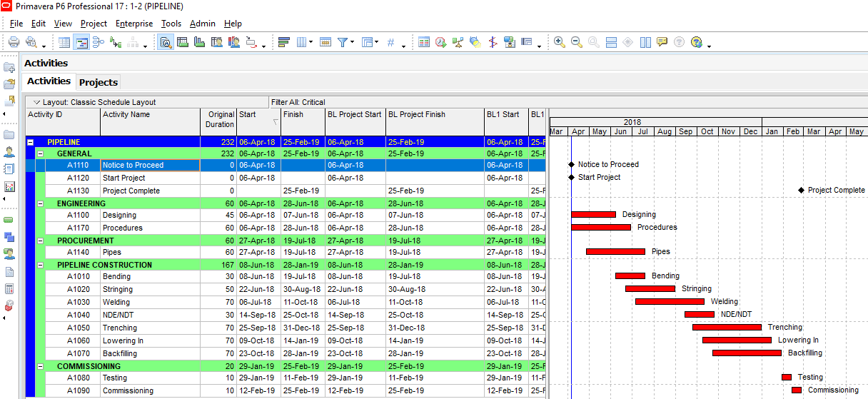The height and width of the screenshot is (399, 868).
Task: Click the Resources icon in left sidebar
Action: pyautogui.click(x=9, y=151)
